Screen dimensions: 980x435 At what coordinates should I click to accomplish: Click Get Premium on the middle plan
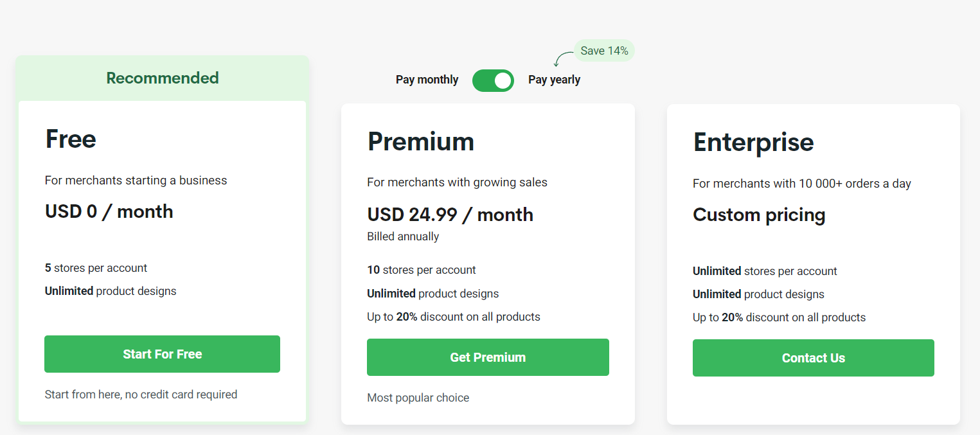tap(488, 357)
